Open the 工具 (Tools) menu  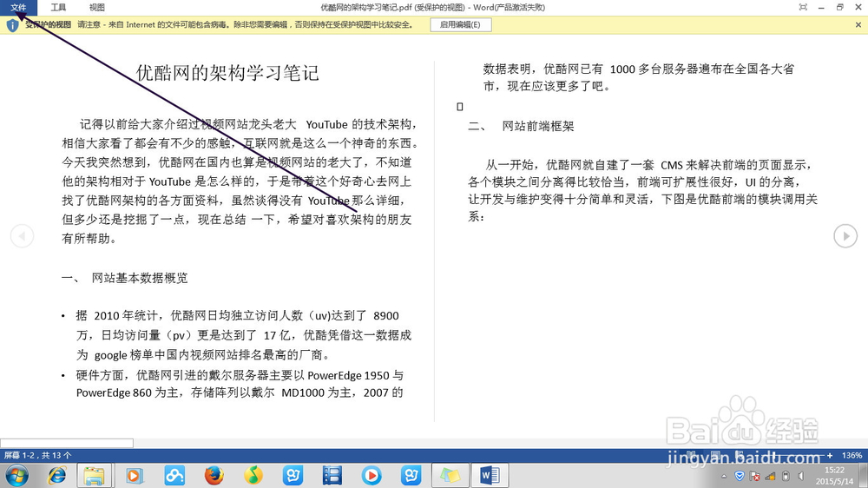(58, 7)
